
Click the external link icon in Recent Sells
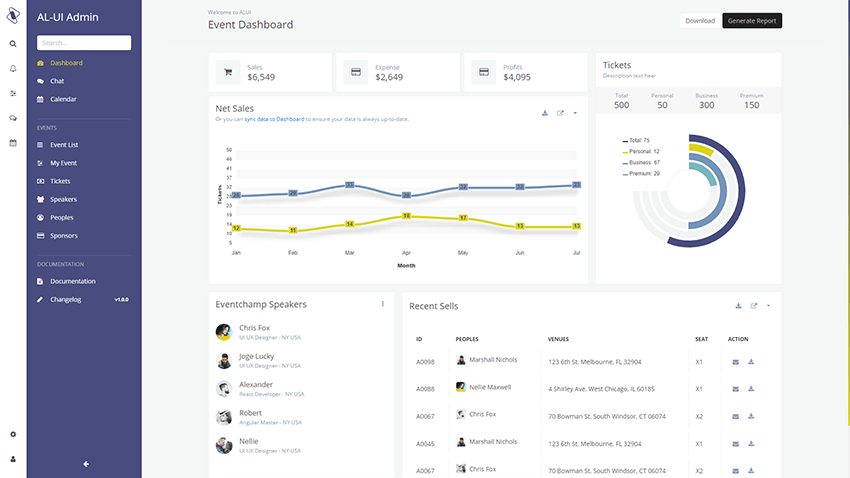pyautogui.click(x=754, y=306)
